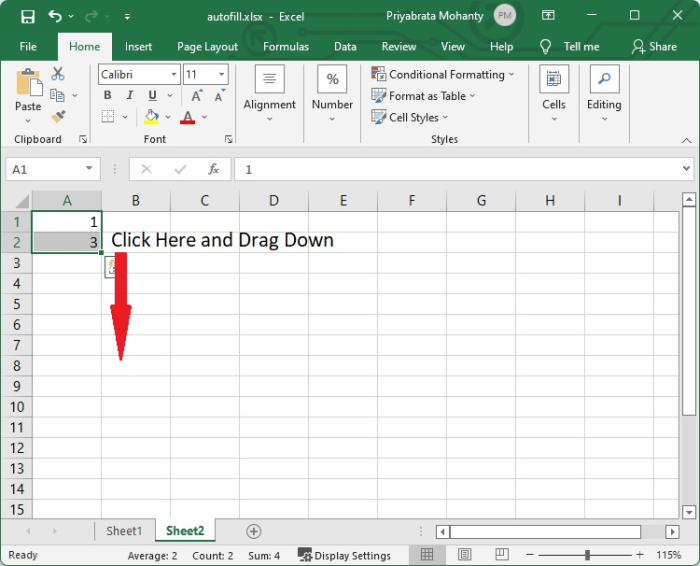
Task: Expand the Copy options arrow
Action: [x=75, y=95]
